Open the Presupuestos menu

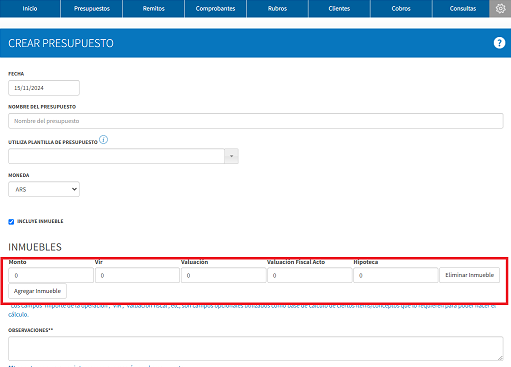coord(92,8)
